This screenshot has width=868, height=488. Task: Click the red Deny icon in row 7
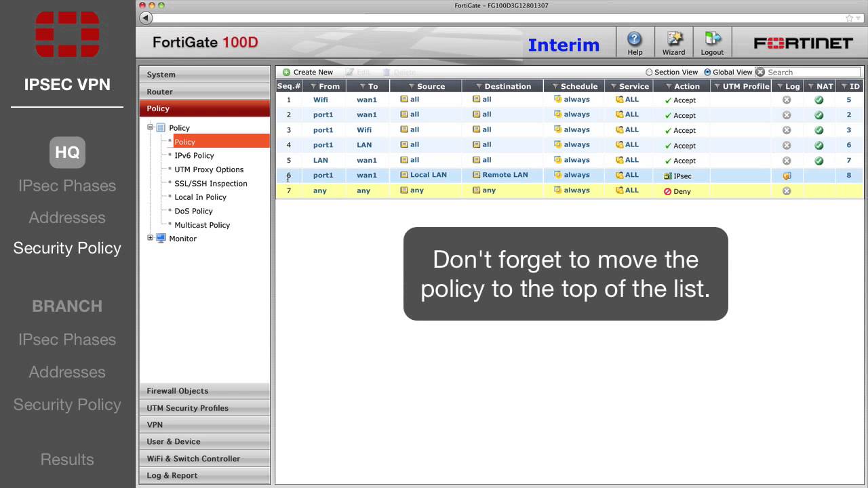(x=667, y=191)
